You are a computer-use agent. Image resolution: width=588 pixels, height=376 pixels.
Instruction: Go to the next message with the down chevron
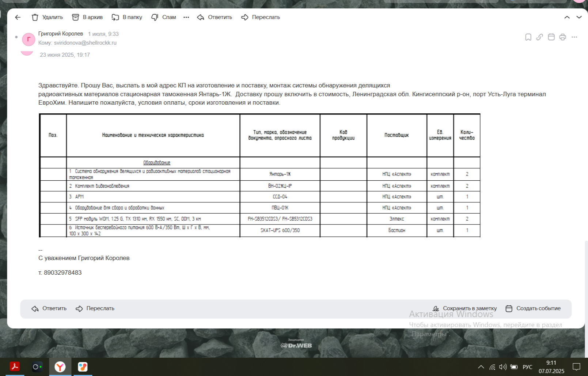[x=579, y=17]
